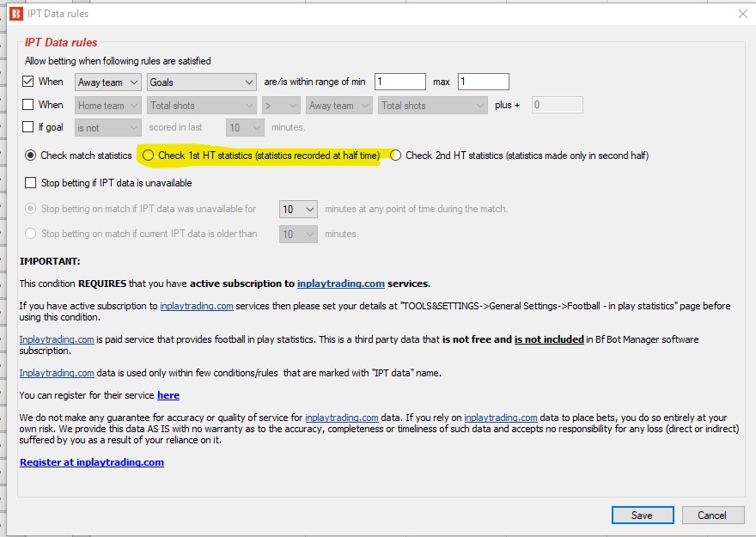Open 'Register at inplaytrading.com' link
Viewport: 756px width, 537px height.
pyautogui.click(x=92, y=462)
